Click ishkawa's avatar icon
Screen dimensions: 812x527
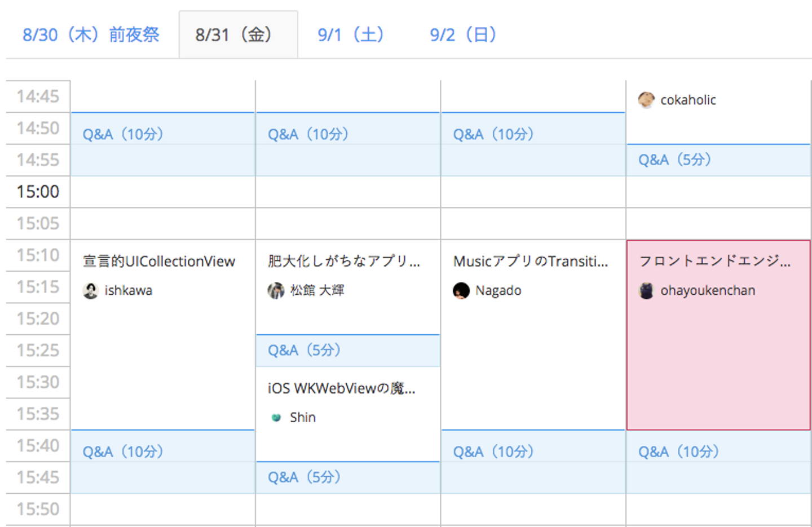pos(91,291)
